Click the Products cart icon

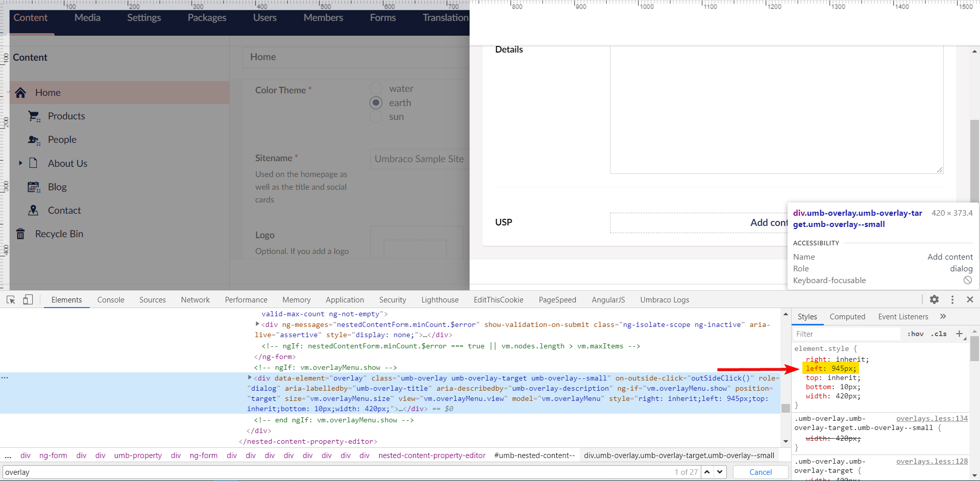[x=34, y=116]
